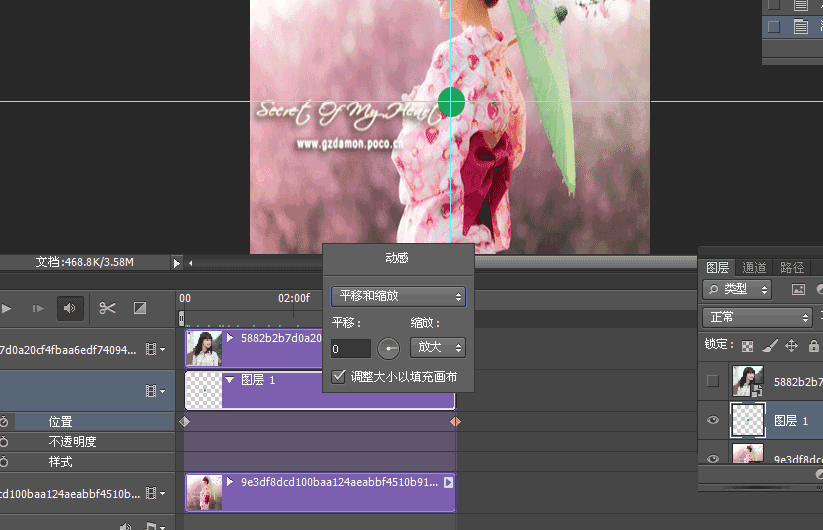Collapse the 图层 1 clip triangle
The image size is (823, 530).
coord(230,379)
